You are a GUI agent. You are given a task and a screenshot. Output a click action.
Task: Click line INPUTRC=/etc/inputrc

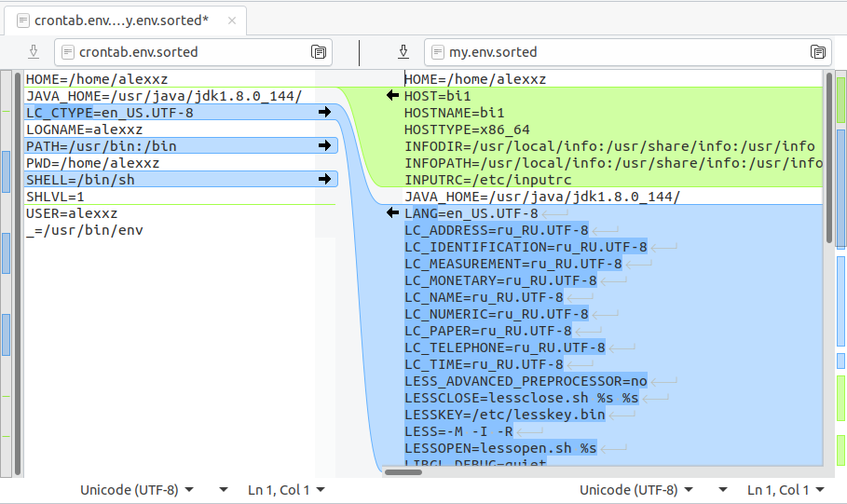(x=487, y=180)
